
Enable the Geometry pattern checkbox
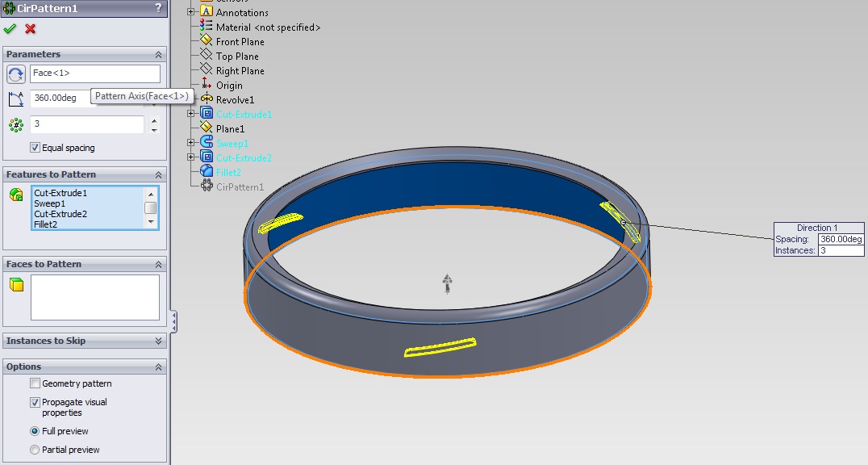click(x=35, y=383)
